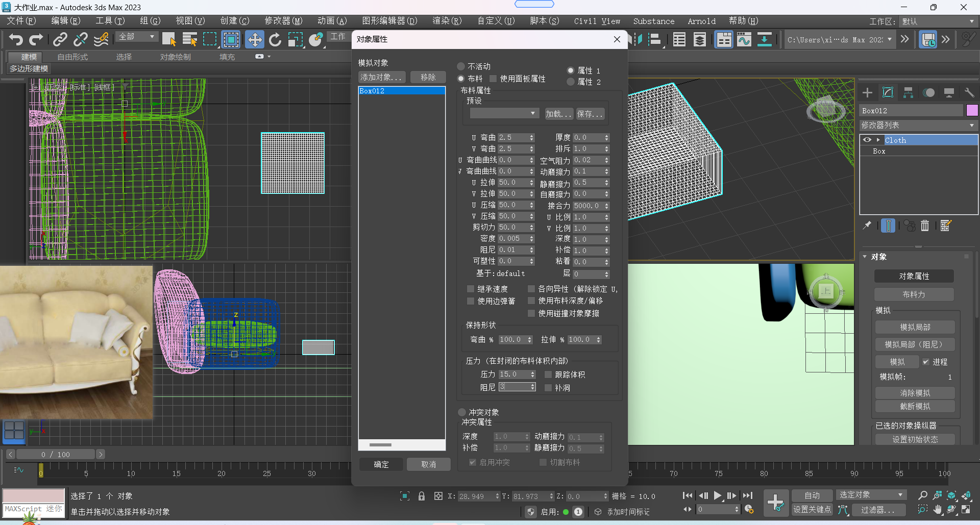Click 移除 button in dialog
The width and height of the screenshot is (980, 525).
click(x=428, y=77)
